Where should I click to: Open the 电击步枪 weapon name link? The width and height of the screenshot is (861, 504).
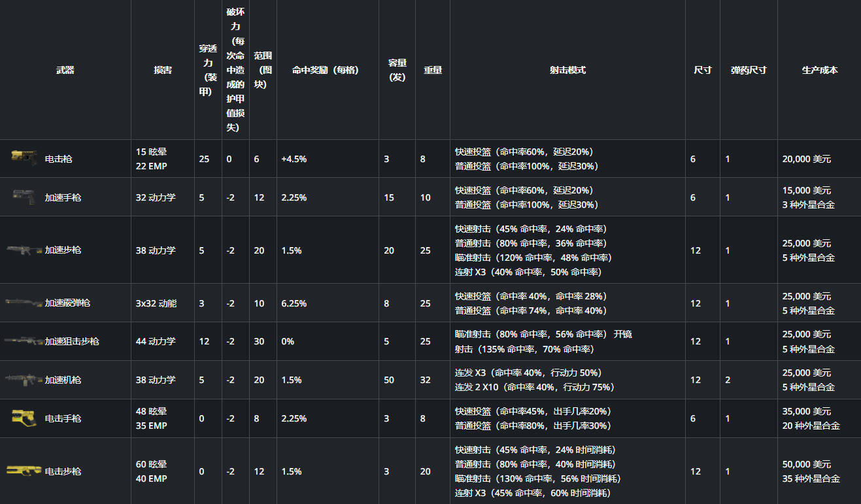(63, 471)
